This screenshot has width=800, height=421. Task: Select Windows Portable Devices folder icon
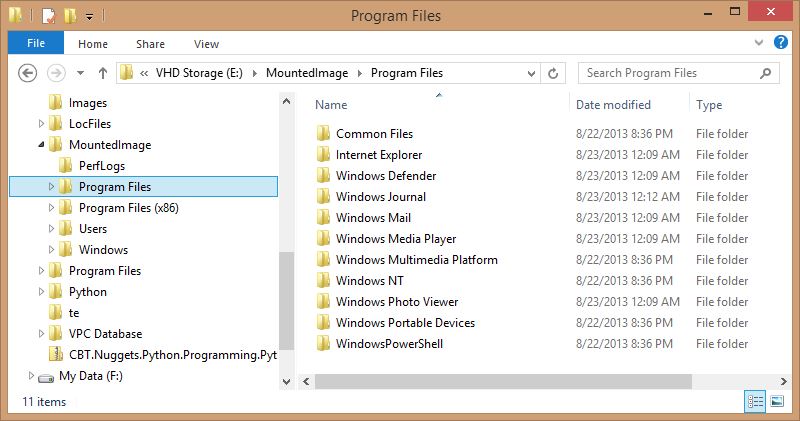[323, 323]
